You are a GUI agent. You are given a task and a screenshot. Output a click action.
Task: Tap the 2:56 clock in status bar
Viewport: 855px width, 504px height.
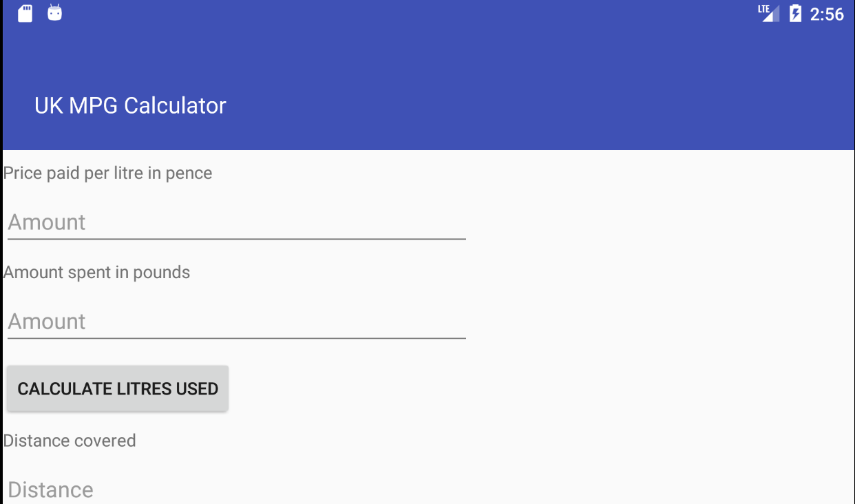[827, 14]
